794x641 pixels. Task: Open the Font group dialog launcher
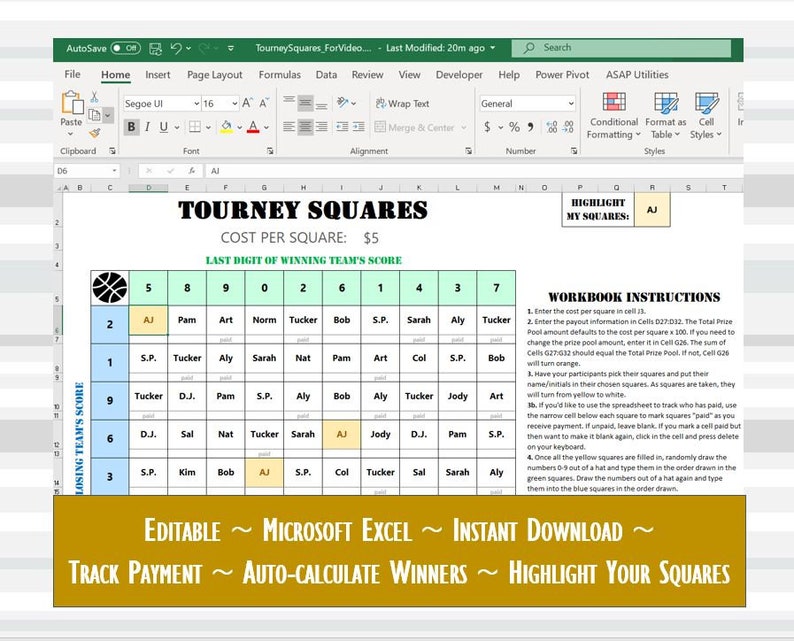270,151
